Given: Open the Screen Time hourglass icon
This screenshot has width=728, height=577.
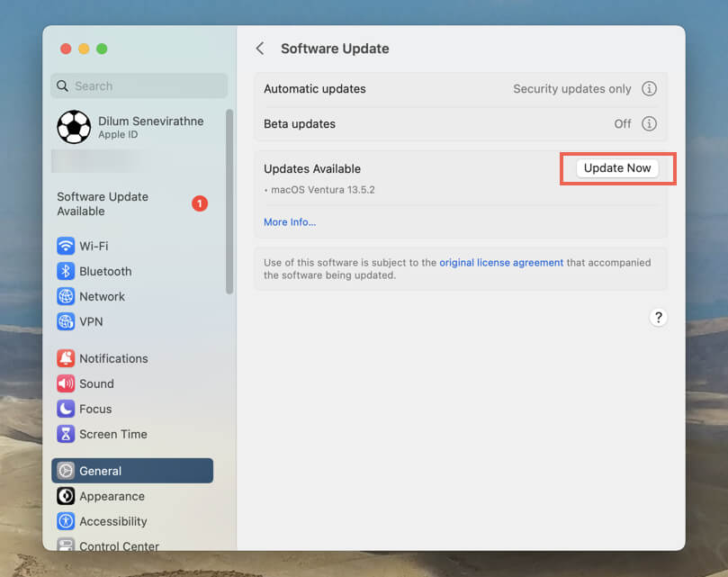Looking at the screenshot, I should pyautogui.click(x=66, y=434).
